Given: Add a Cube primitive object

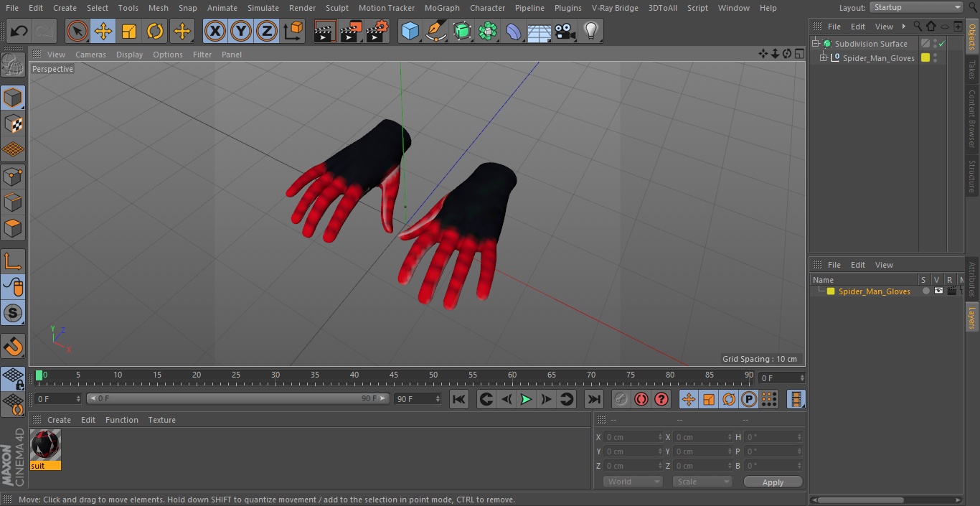Looking at the screenshot, I should coord(410,31).
